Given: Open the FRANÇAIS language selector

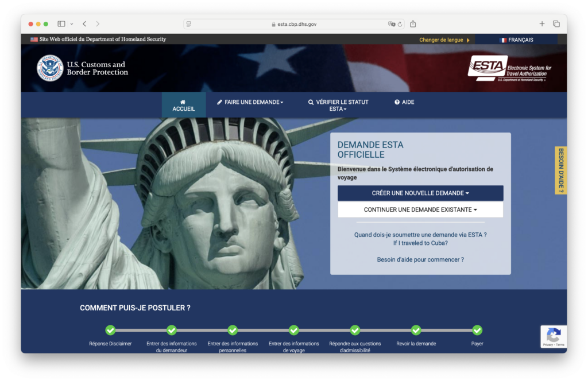Looking at the screenshot, I should (x=516, y=40).
